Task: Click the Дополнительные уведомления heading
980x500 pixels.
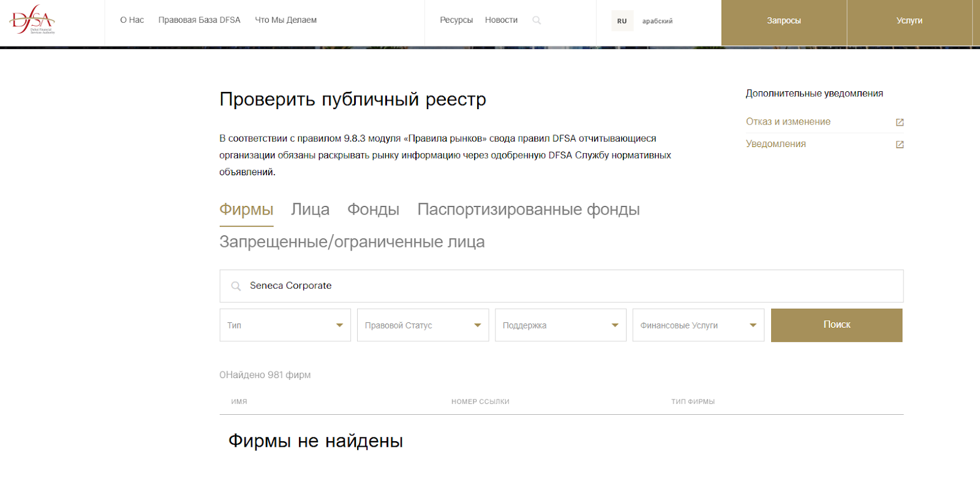Action: (x=814, y=93)
